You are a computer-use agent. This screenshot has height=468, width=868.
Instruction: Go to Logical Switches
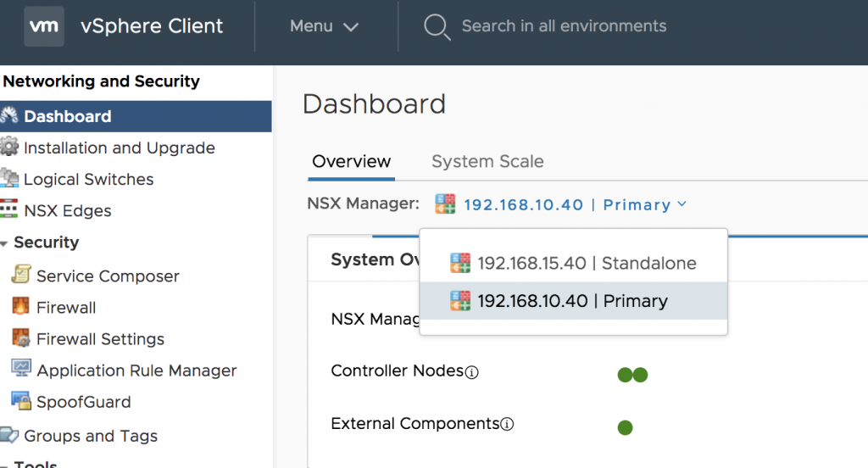(x=88, y=180)
